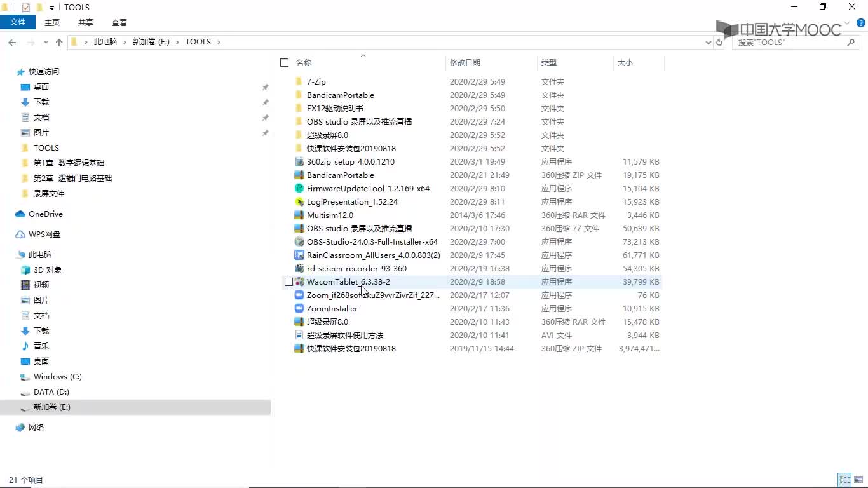Open the 文件 menu
The width and height of the screenshot is (868, 488).
click(18, 22)
